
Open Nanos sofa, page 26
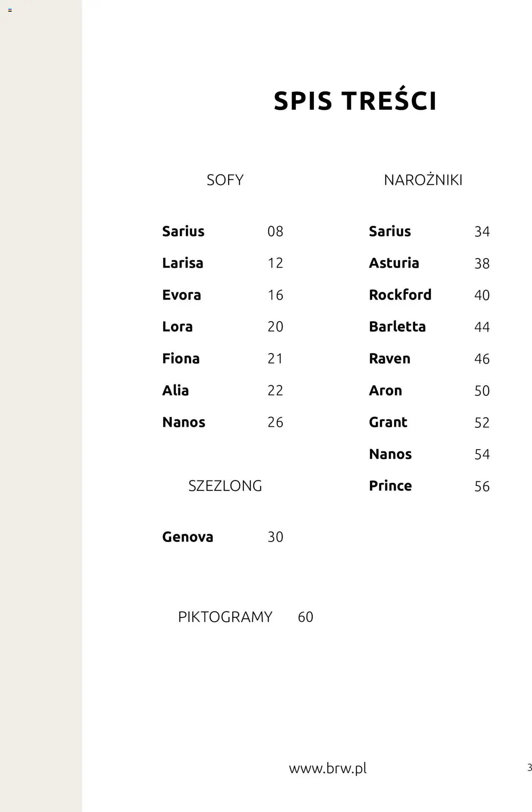pyautogui.click(x=223, y=422)
